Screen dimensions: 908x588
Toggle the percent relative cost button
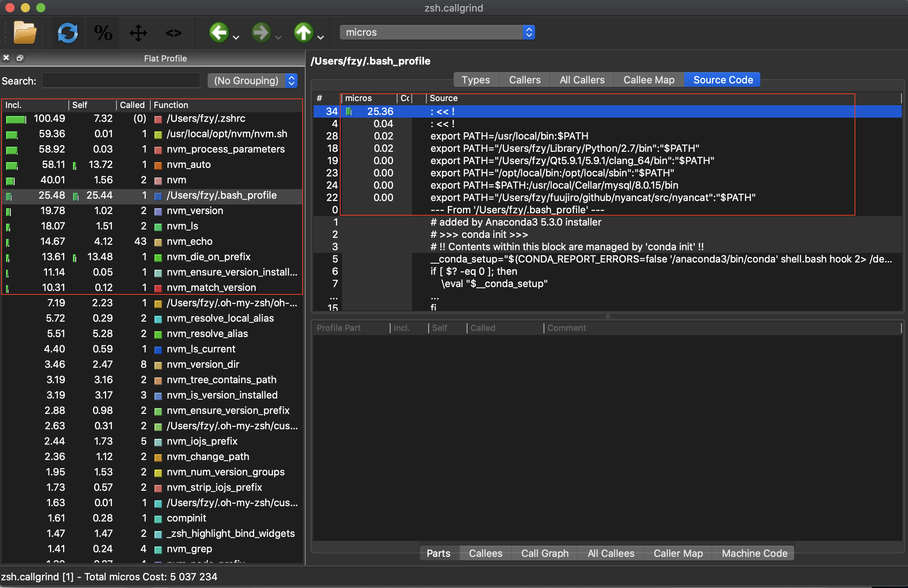(x=103, y=33)
